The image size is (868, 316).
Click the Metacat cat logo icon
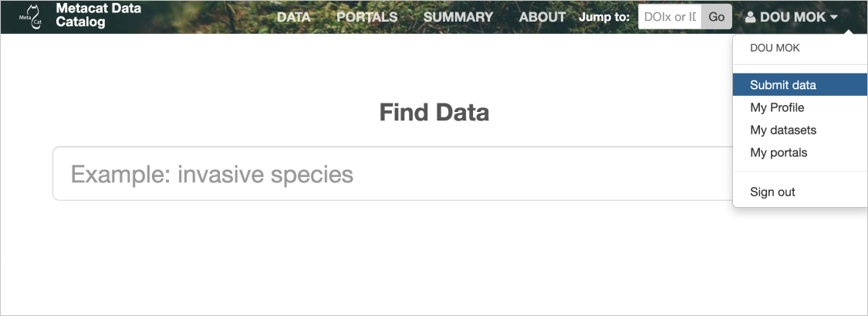coord(31,15)
